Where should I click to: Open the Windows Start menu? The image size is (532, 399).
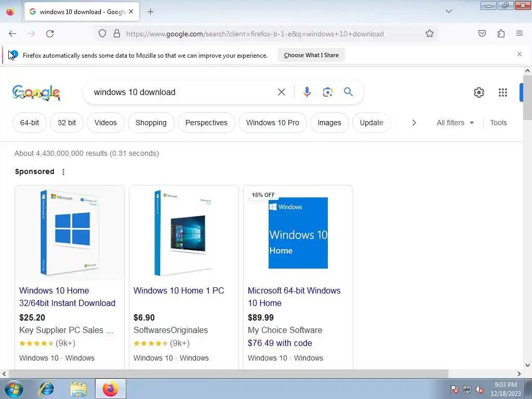[x=14, y=389]
